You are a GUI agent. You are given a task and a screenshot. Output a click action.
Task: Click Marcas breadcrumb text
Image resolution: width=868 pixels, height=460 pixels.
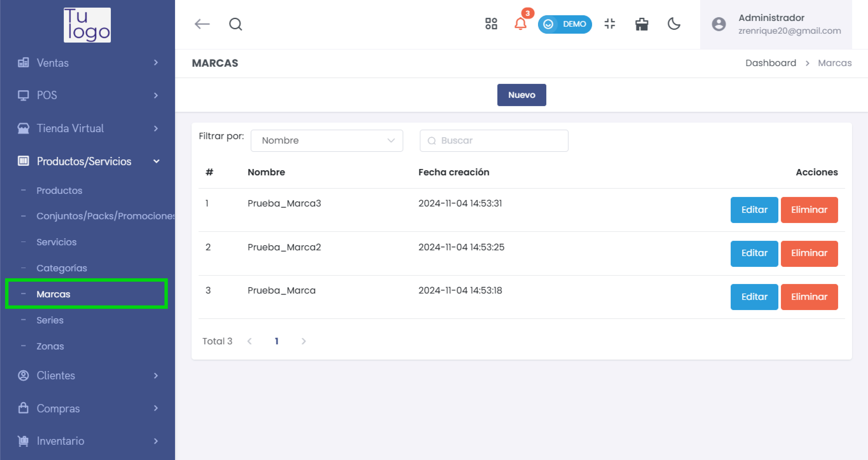coord(835,63)
